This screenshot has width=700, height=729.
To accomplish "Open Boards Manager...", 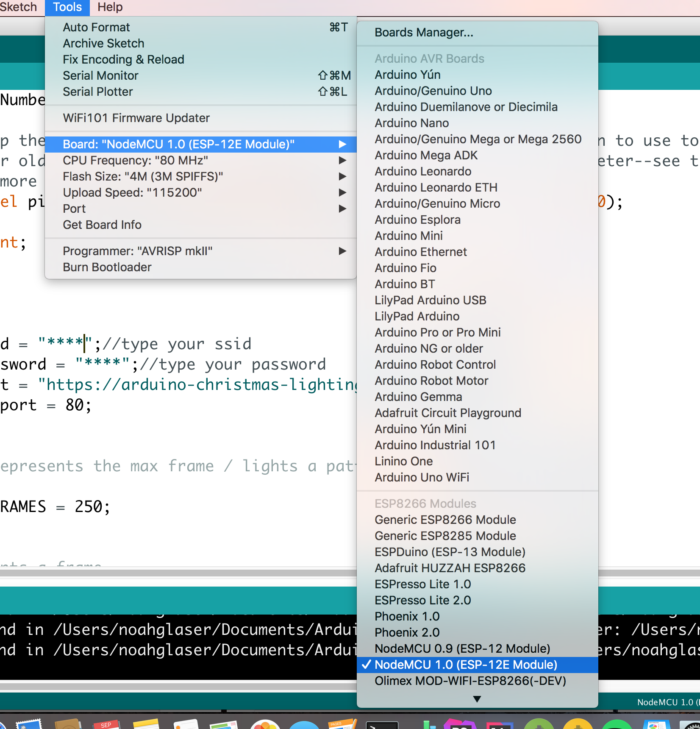I will 478,32.
